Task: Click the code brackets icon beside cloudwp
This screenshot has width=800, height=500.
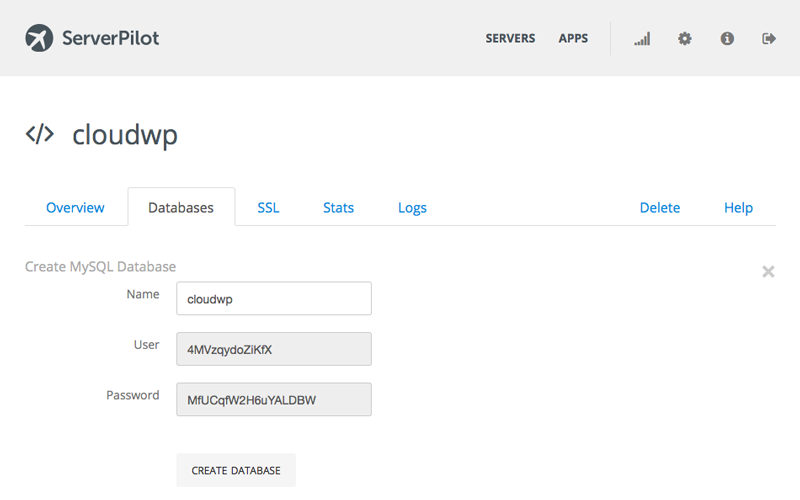Action: point(40,135)
